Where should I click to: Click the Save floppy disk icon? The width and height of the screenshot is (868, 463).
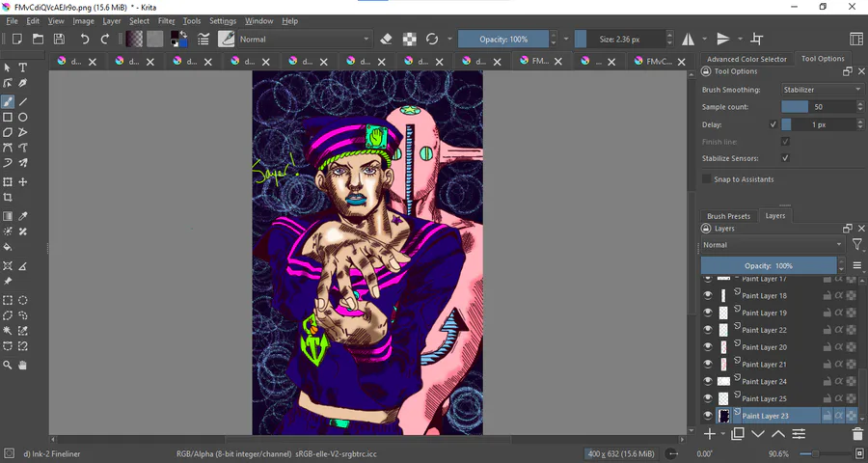59,39
